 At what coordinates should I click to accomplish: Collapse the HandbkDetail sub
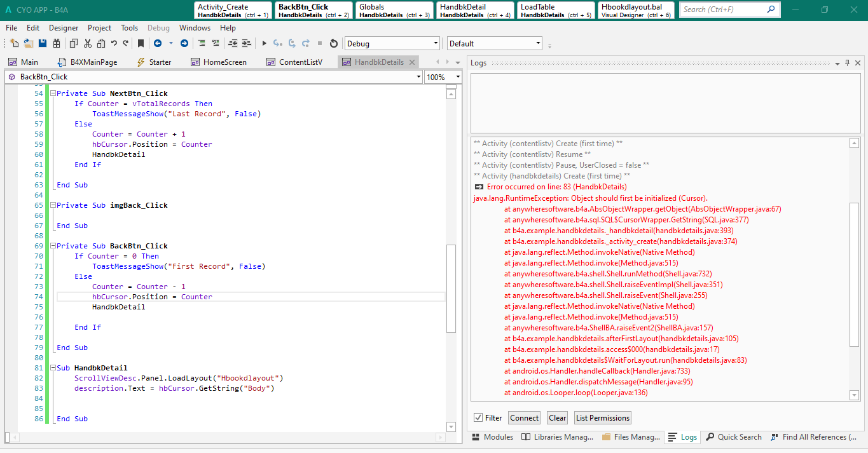tap(53, 368)
